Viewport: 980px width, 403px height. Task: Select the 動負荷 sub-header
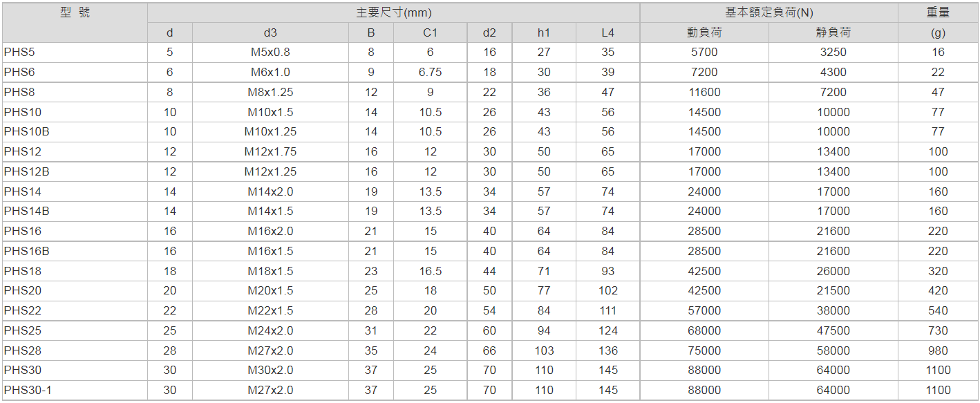(x=704, y=32)
